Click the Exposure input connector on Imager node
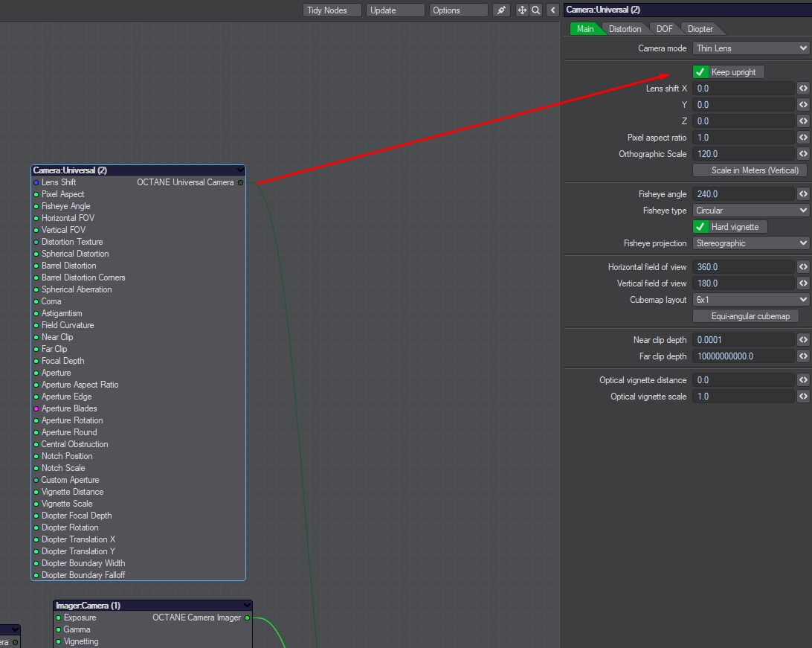Screen dimensions: 812x648 [59, 618]
